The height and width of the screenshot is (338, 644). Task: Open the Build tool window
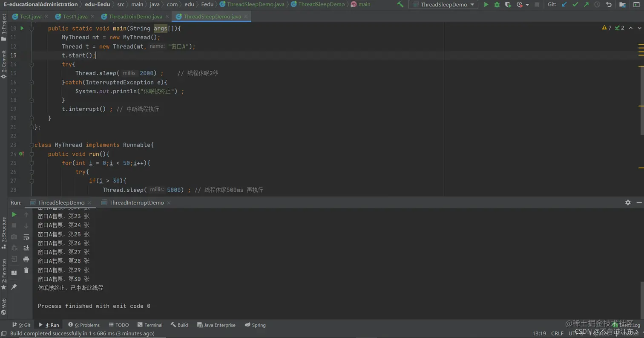[179, 325]
